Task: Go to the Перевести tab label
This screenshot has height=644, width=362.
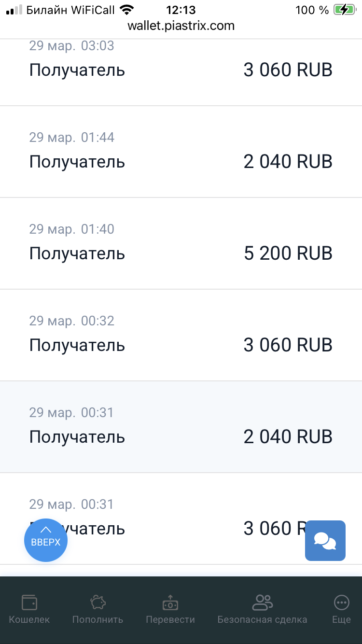Action: [x=170, y=619]
